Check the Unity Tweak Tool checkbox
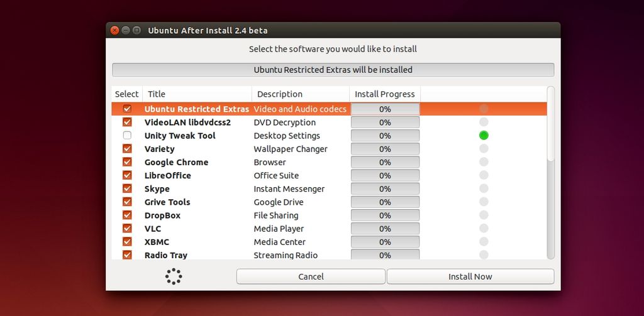 [x=127, y=136]
